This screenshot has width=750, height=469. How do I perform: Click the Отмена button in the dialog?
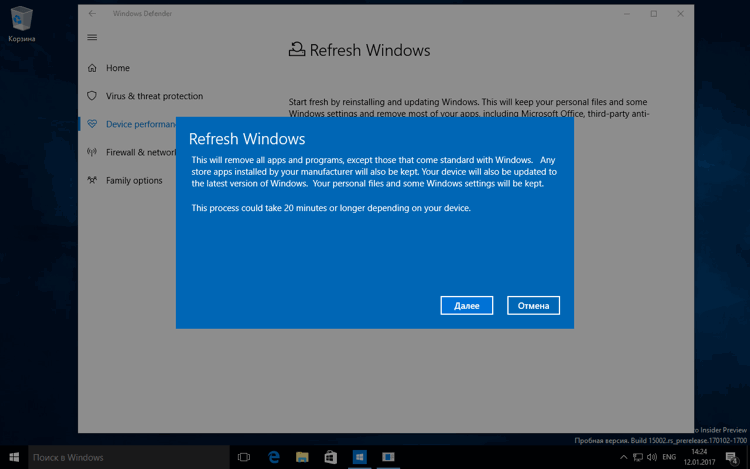(533, 305)
